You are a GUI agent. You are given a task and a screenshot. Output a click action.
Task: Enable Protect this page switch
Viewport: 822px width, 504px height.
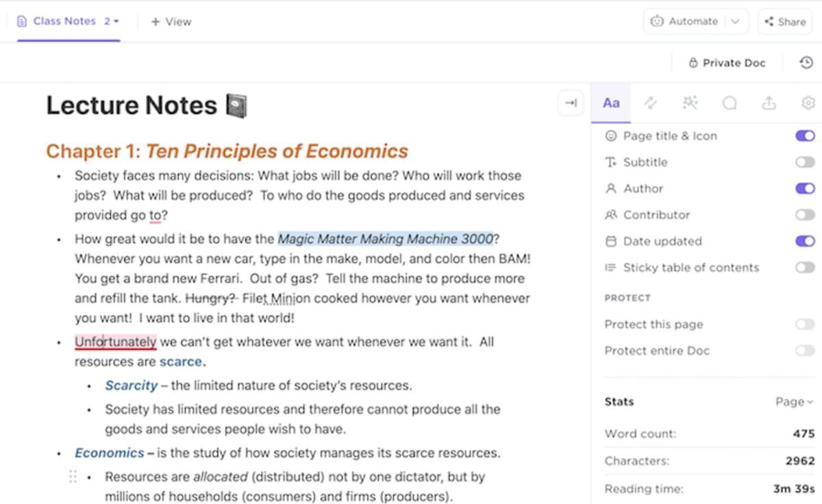click(x=805, y=325)
